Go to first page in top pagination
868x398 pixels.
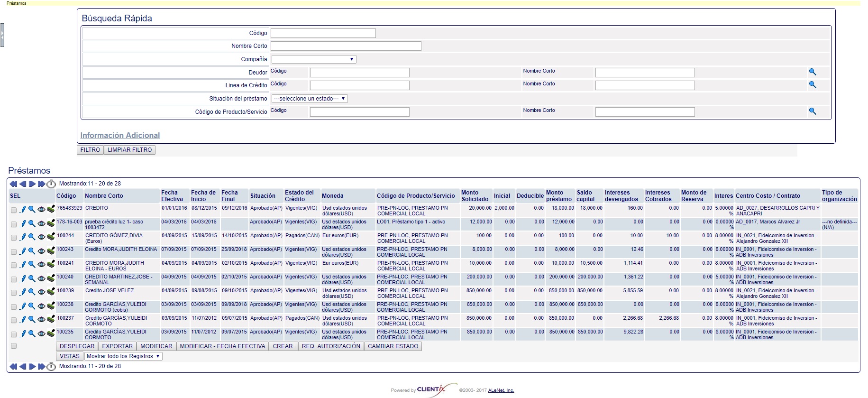pyautogui.click(x=13, y=184)
